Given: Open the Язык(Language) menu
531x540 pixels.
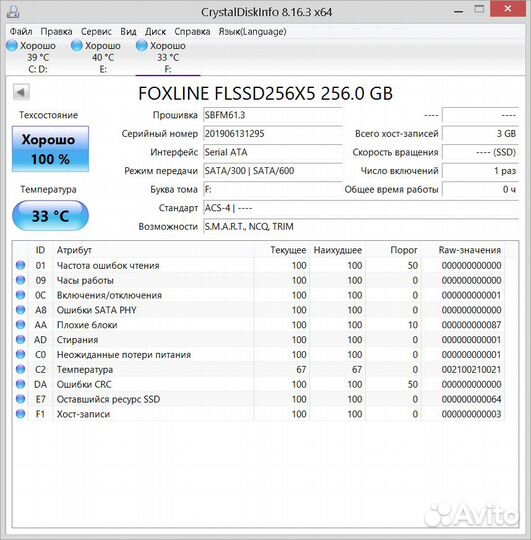Looking at the screenshot, I should [x=252, y=32].
